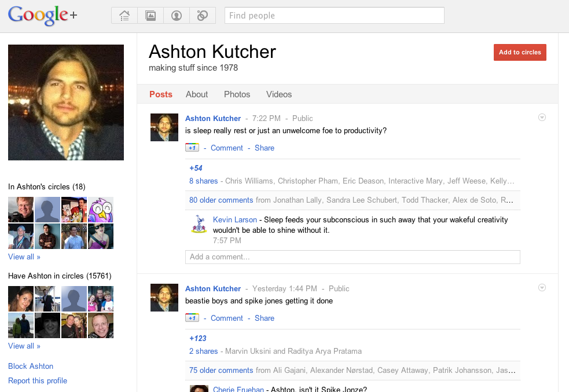This screenshot has height=392, width=569.
Task: Open the Profile icon in top bar
Action: (177, 16)
